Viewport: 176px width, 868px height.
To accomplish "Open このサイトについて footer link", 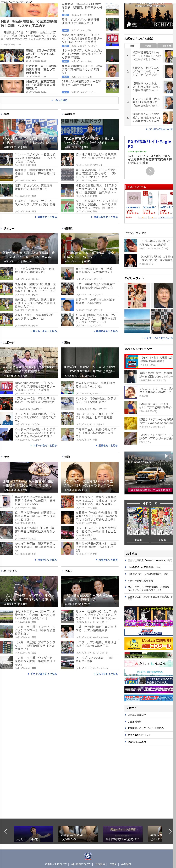I will click(56, 864).
